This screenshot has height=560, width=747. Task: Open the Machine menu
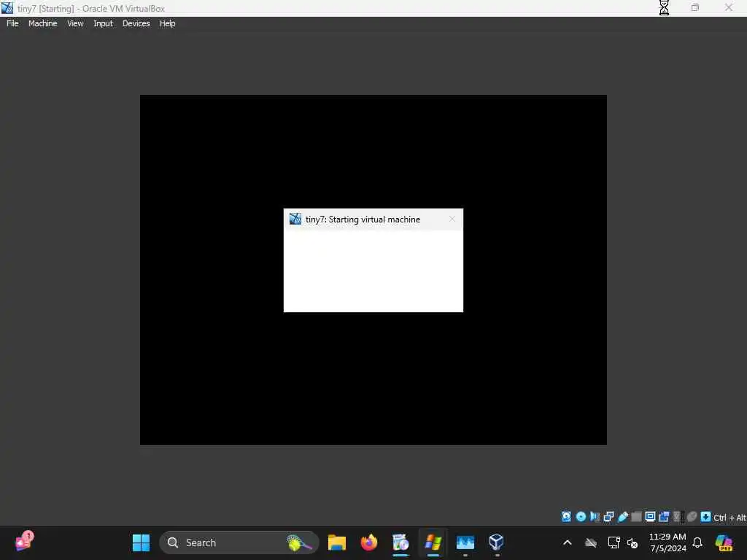(x=42, y=23)
